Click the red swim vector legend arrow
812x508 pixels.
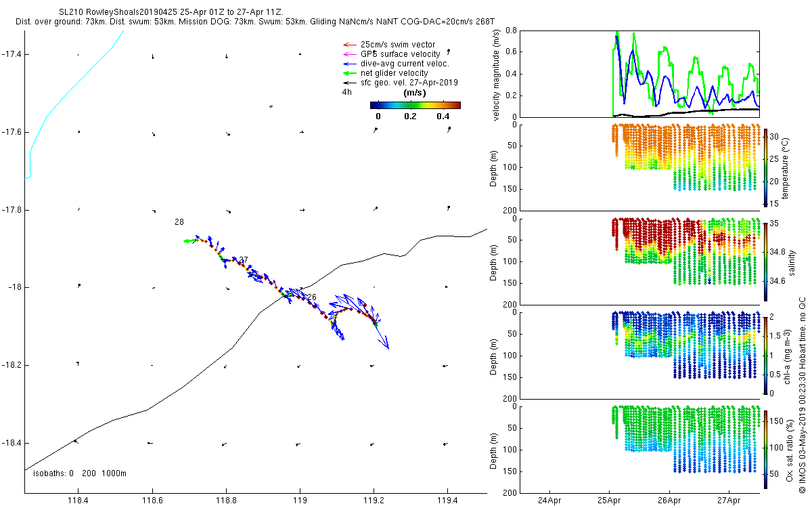pyautogui.click(x=348, y=44)
